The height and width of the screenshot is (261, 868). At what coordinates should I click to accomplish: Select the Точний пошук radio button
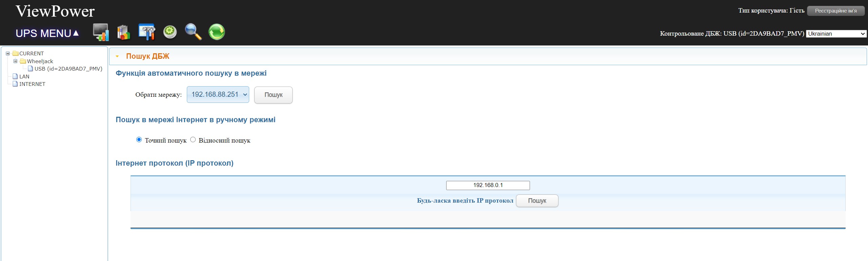[139, 140]
